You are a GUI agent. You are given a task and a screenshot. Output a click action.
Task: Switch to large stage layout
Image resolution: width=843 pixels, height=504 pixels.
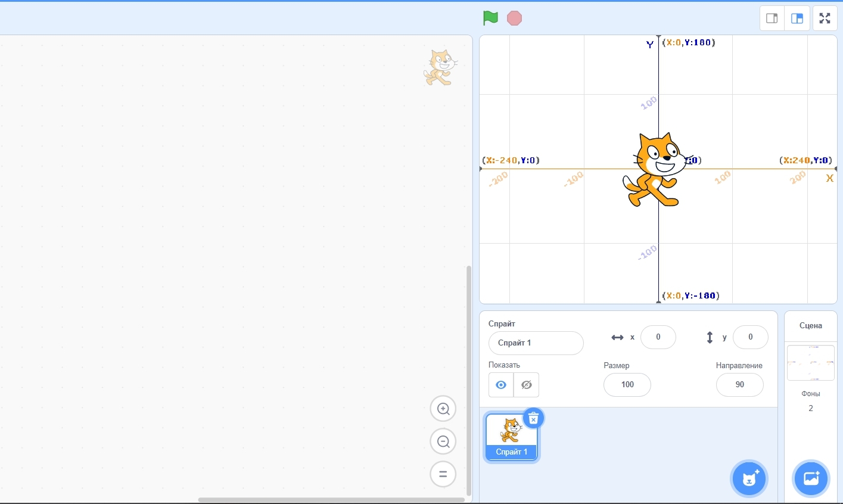797,18
